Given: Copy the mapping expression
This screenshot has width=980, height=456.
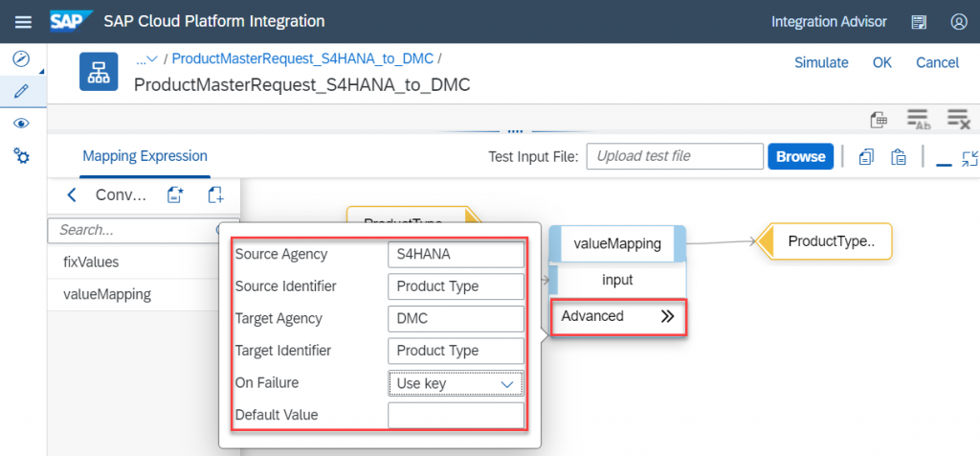Looking at the screenshot, I should [866, 157].
